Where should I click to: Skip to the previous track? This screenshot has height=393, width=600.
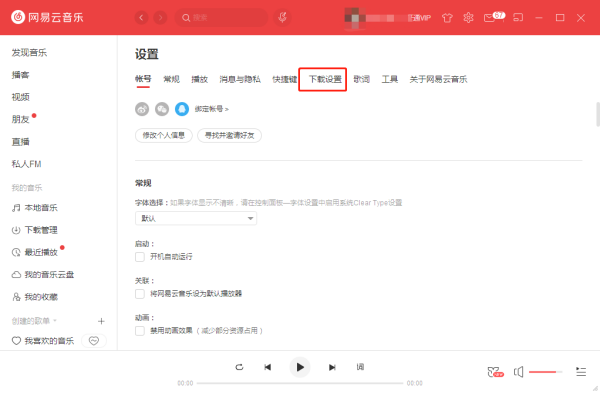267,367
